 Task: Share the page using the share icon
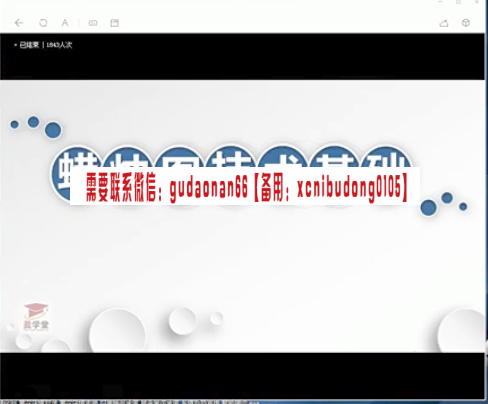[x=444, y=23]
